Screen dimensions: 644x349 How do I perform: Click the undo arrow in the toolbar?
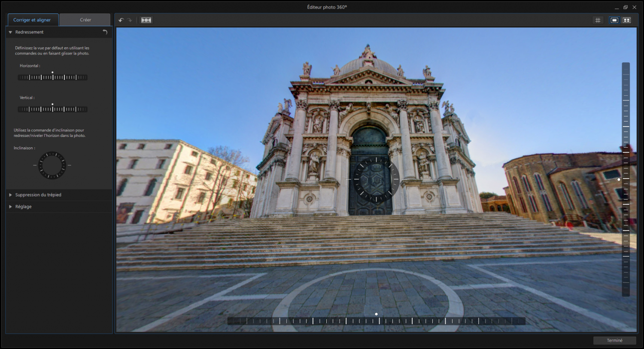pyautogui.click(x=121, y=20)
